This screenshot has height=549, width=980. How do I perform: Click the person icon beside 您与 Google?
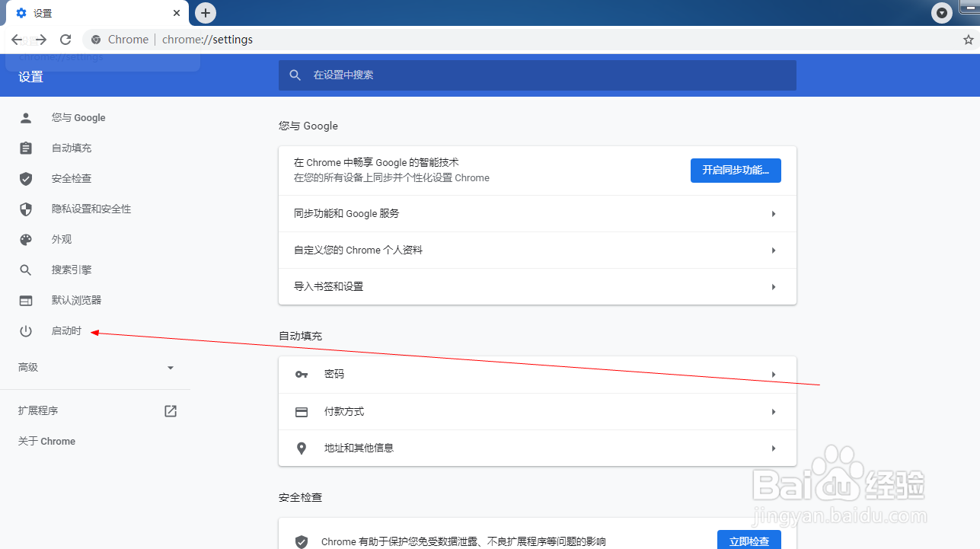coord(26,118)
